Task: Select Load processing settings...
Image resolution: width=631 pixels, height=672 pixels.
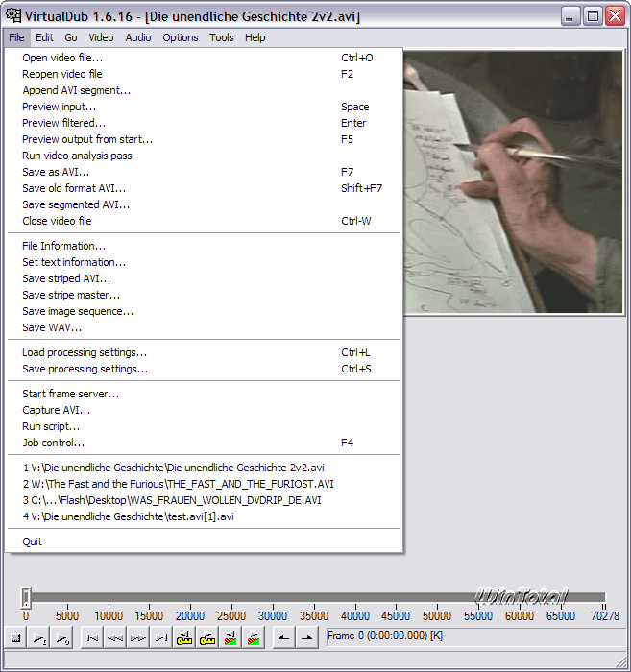Action: click(x=204, y=352)
